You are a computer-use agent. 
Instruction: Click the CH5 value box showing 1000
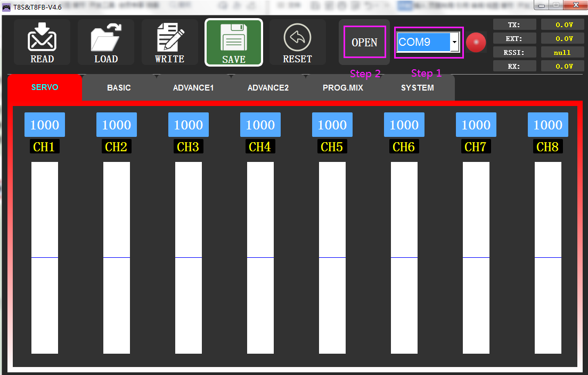click(x=332, y=125)
